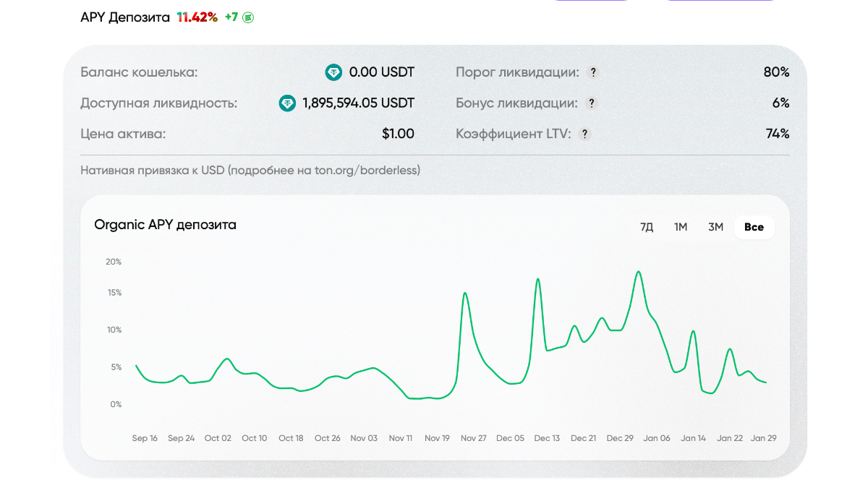Click the ton.org/borderless native peg note
Viewport: 868px width, 488px height.
(x=250, y=171)
